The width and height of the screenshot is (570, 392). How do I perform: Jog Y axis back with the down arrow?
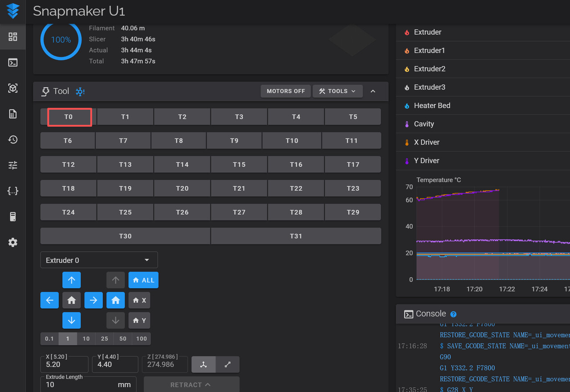[71, 320]
